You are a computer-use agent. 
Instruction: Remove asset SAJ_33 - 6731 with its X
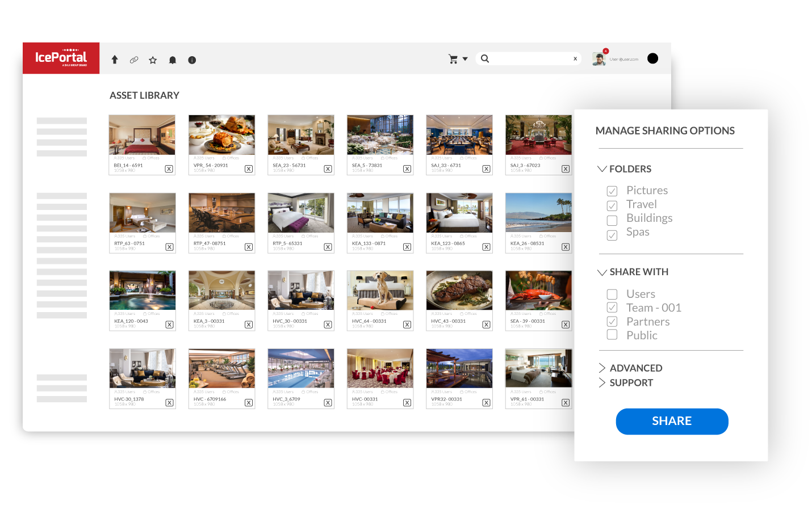[x=487, y=169]
